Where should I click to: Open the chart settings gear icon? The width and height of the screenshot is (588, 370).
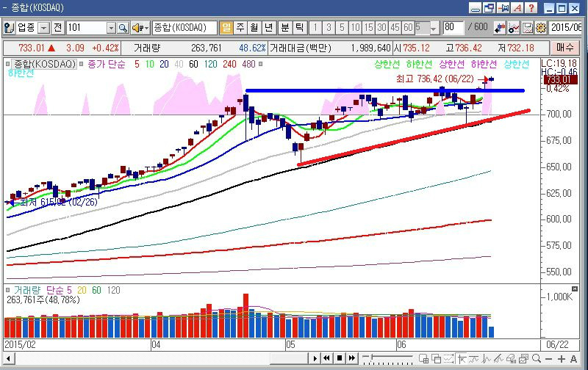541,28
